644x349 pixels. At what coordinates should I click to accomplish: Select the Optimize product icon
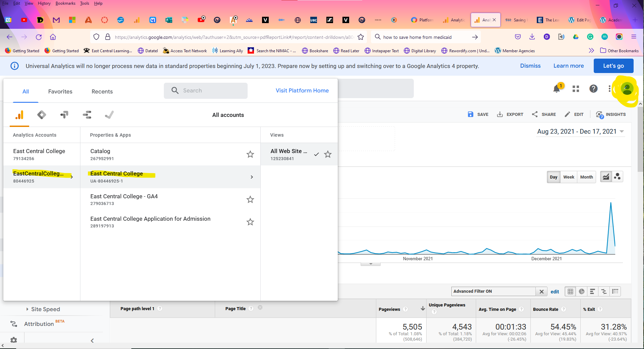[64, 115]
